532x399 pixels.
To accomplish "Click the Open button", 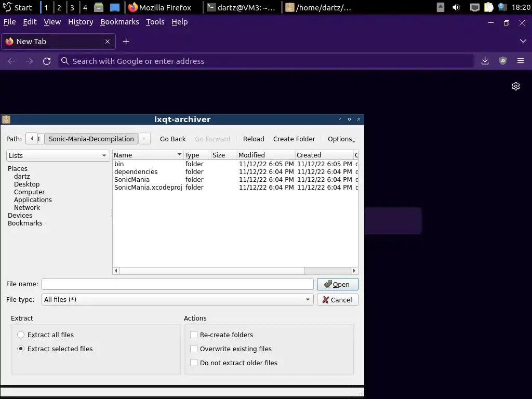I will pyautogui.click(x=338, y=284).
